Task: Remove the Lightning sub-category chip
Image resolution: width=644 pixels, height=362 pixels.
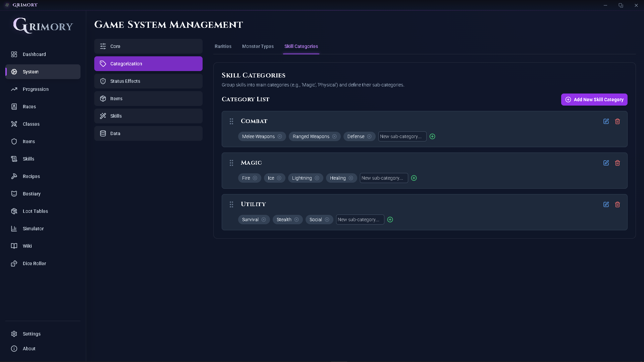Action: (x=317, y=178)
